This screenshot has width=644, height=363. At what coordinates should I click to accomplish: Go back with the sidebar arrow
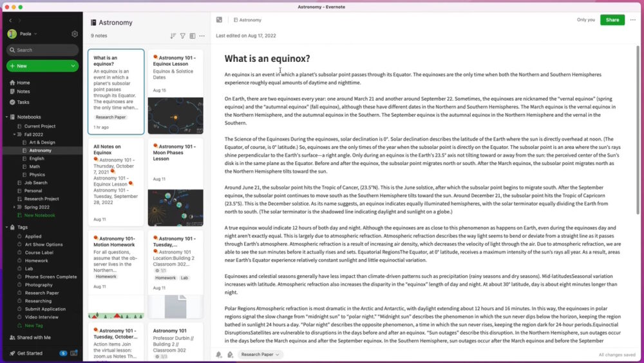click(x=10, y=20)
